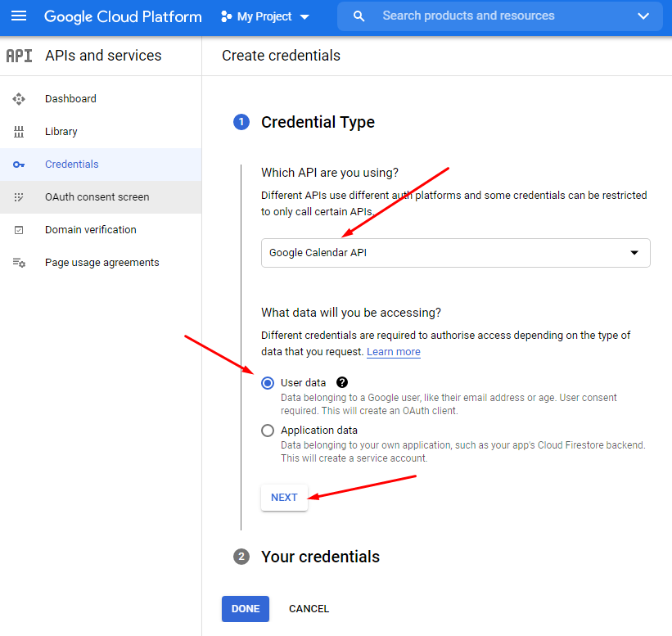672x636 pixels.
Task: Go to OAuth consent screen page
Action: coord(97,197)
